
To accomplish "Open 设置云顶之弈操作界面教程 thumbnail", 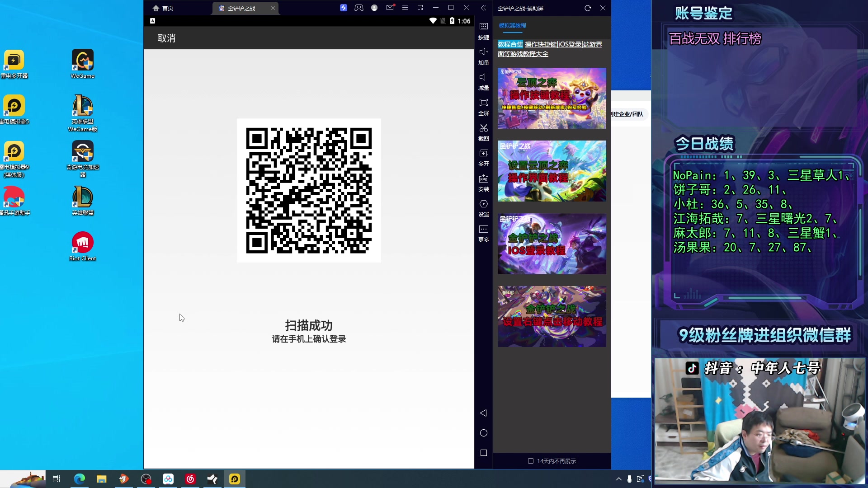I will 552,171.
